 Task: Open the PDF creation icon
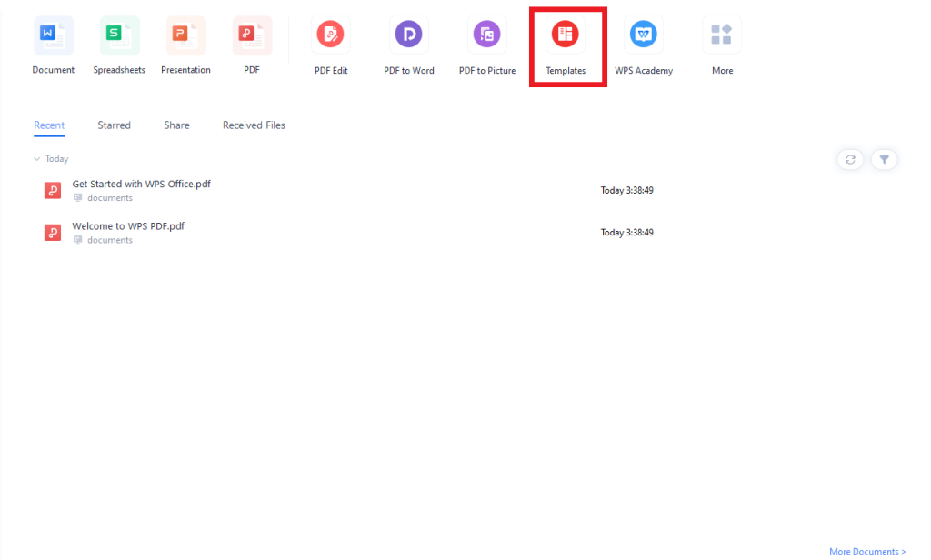[252, 35]
